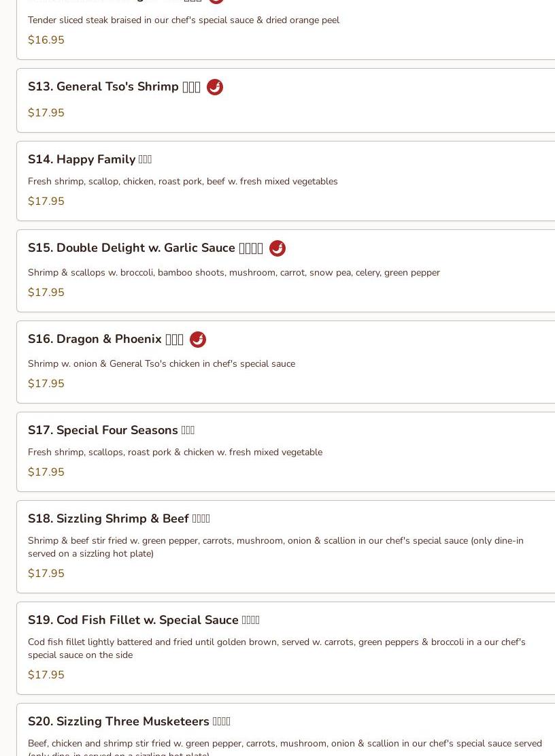
Task: Click the Double Delight ingredients description
Action: pos(234,272)
